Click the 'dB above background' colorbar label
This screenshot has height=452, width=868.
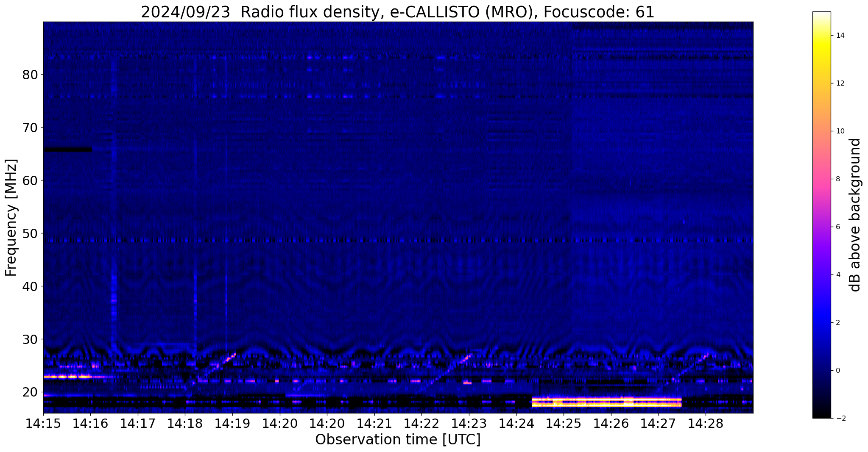pyautogui.click(x=855, y=215)
